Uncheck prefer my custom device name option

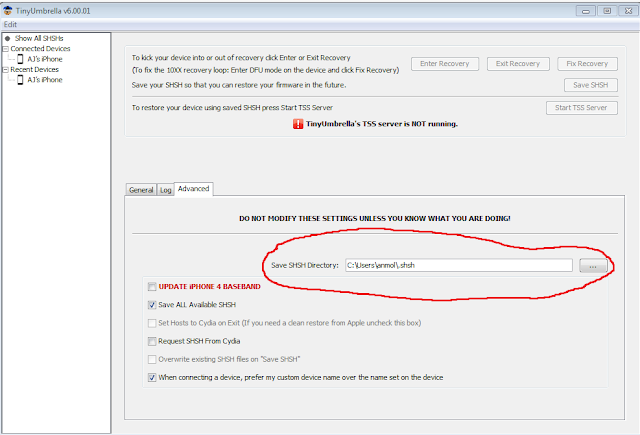152,377
